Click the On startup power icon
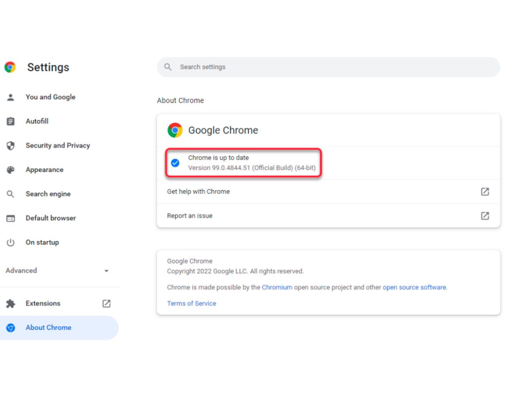Screen dimensions: 532x399 click(11, 243)
